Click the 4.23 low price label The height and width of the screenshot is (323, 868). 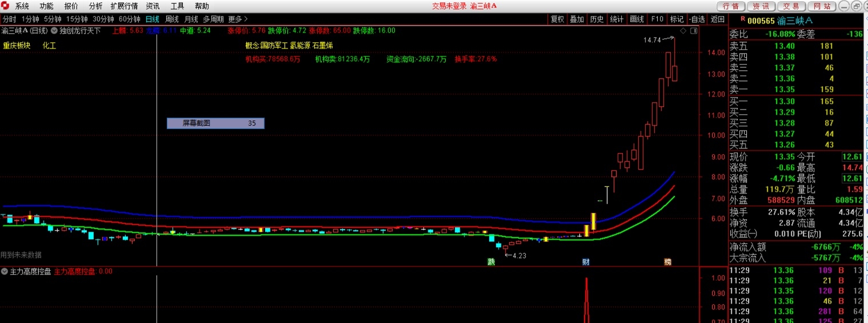pyautogui.click(x=519, y=256)
